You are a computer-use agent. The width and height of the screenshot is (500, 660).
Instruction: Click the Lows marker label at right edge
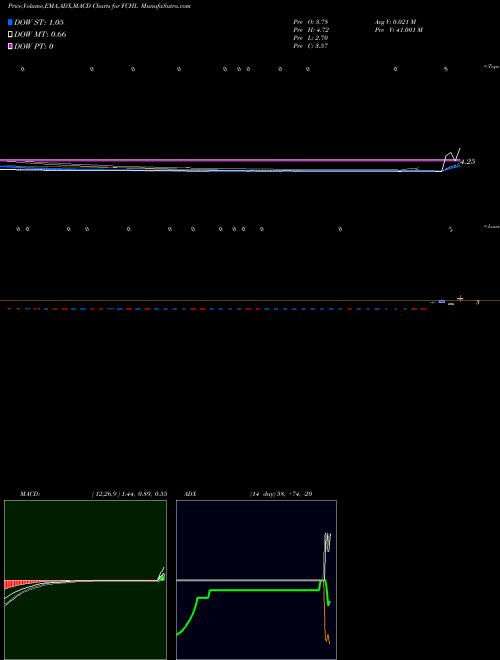492,226
